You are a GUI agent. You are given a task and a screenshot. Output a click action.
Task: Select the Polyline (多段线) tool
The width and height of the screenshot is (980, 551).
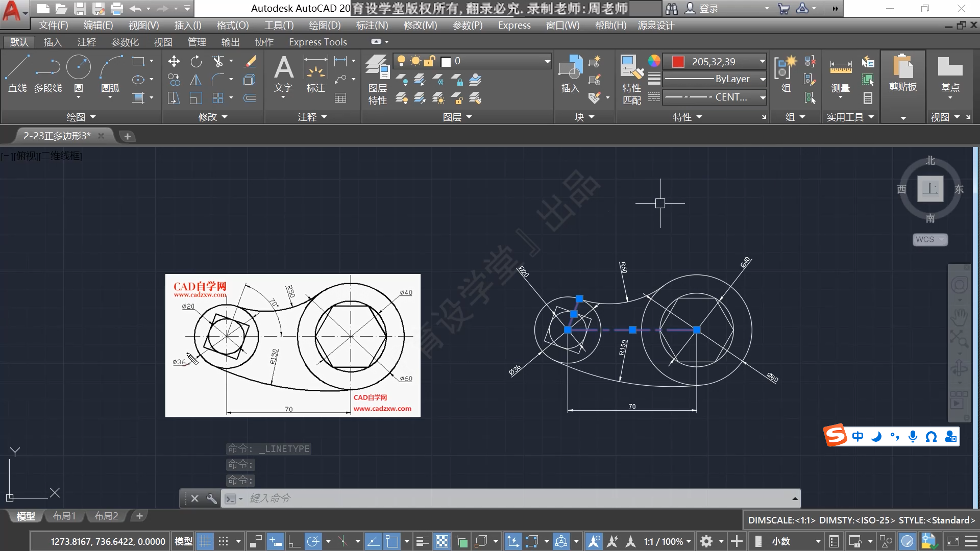pos(48,74)
